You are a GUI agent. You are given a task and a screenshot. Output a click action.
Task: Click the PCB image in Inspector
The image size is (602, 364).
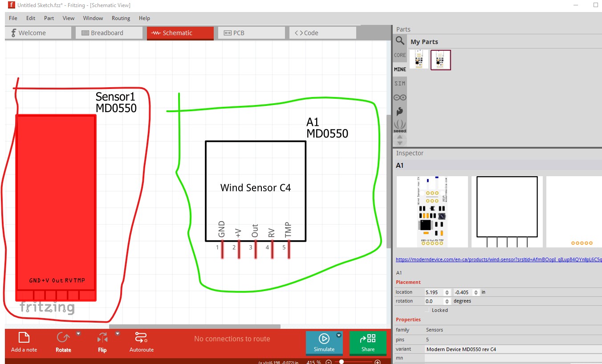(574, 212)
